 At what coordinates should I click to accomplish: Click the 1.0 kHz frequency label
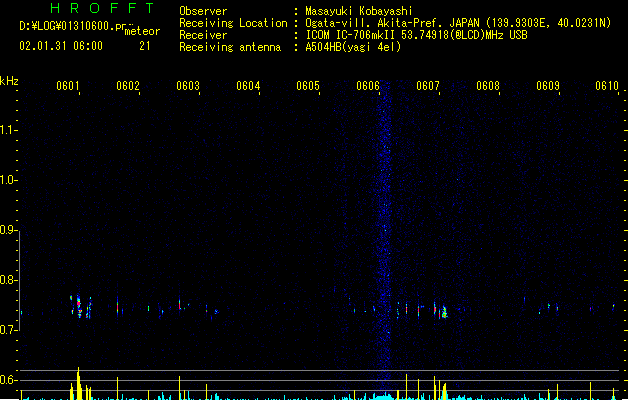(x=8, y=180)
